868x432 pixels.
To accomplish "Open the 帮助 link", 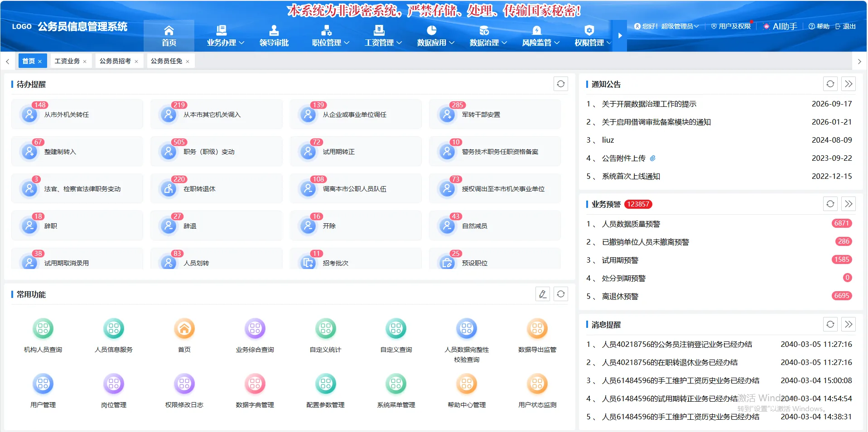I will coord(819,26).
